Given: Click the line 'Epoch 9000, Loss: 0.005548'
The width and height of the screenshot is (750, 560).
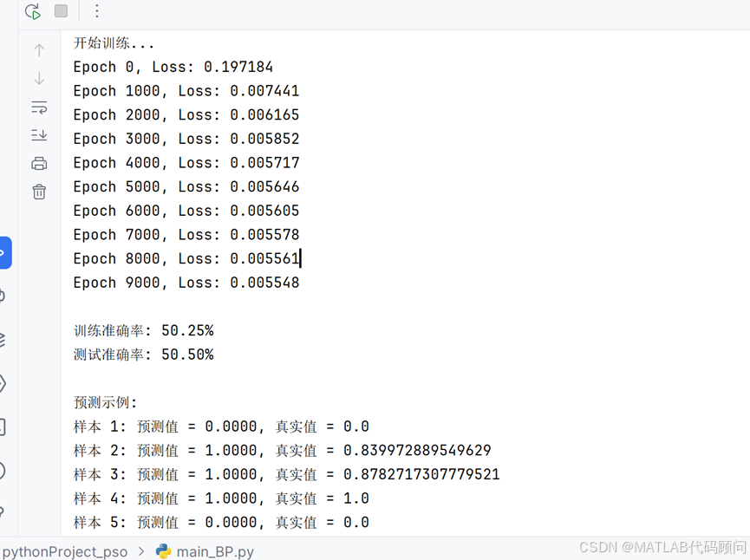Looking at the screenshot, I should coord(186,282).
